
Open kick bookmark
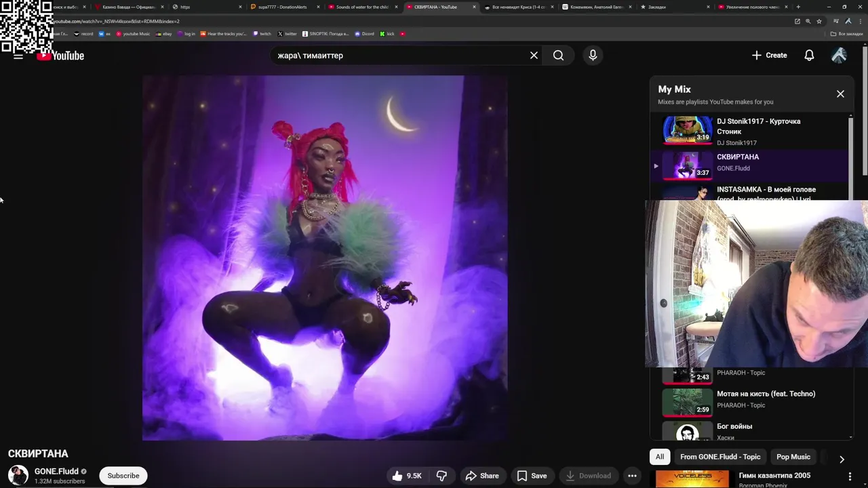pos(387,34)
